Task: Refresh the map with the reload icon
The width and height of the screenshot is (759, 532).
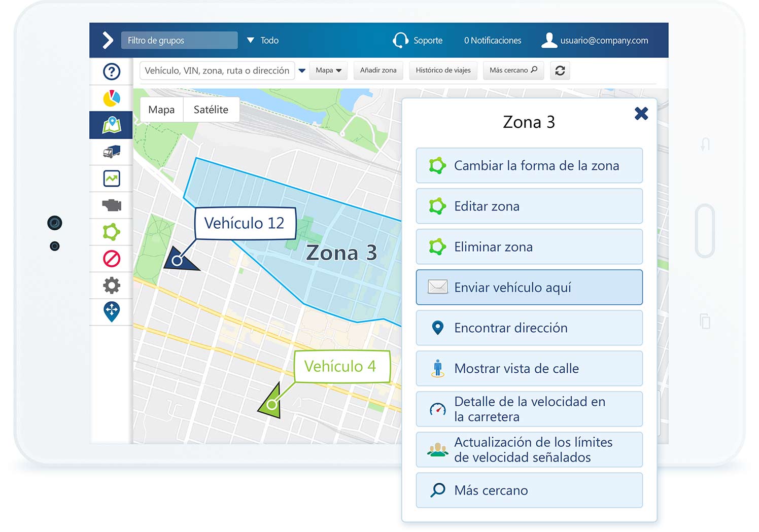Action: click(x=560, y=70)
